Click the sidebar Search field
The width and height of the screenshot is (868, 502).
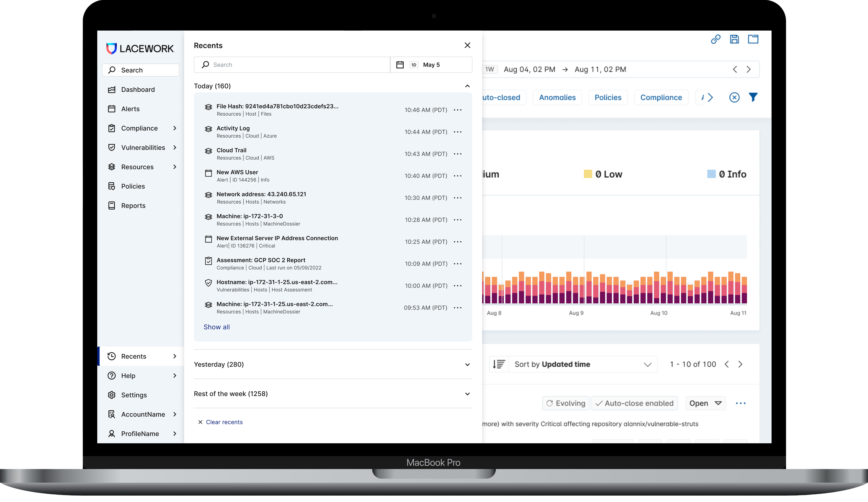[x=141, y=70]
